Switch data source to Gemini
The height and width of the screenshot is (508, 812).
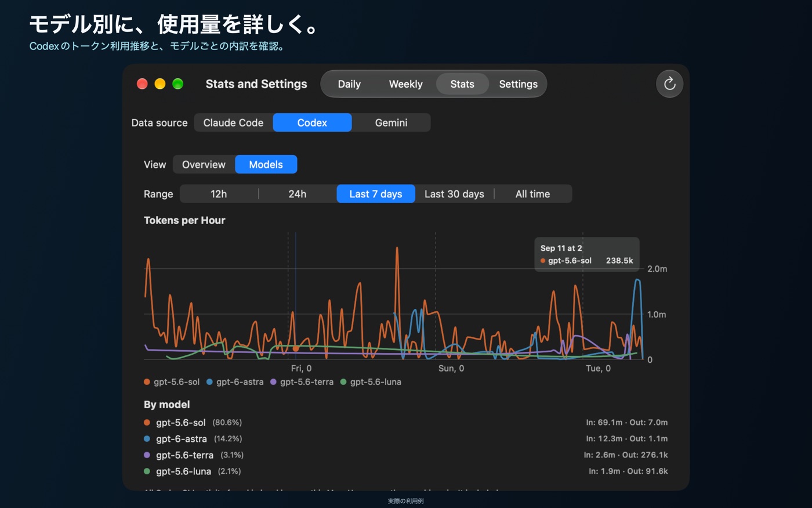tap(391, 123)
